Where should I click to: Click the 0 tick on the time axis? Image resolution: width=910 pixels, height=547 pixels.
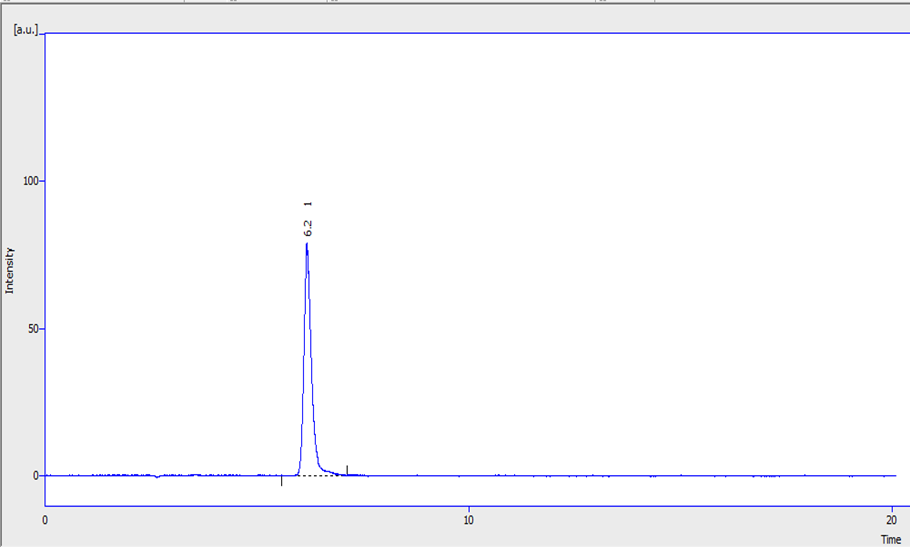(x=45, y=520)
